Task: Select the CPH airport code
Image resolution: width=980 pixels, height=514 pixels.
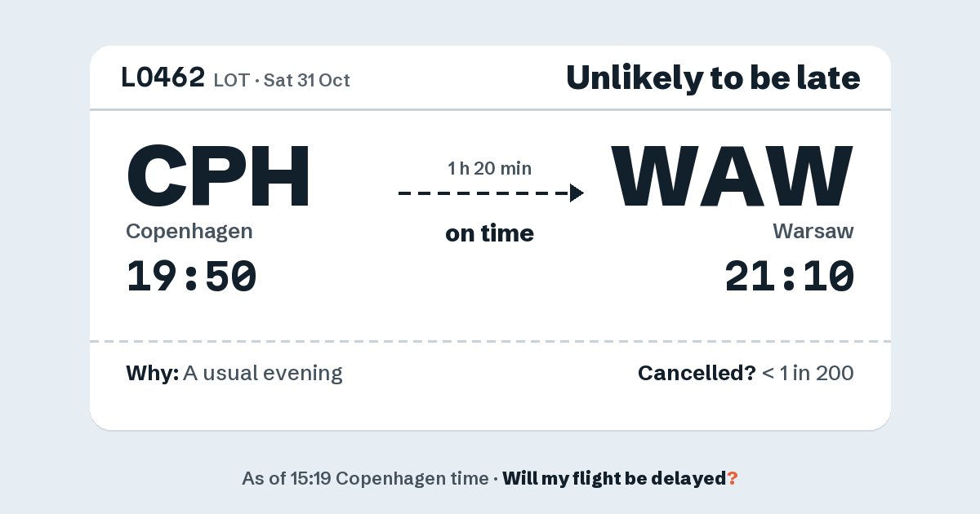Action: 218,176
